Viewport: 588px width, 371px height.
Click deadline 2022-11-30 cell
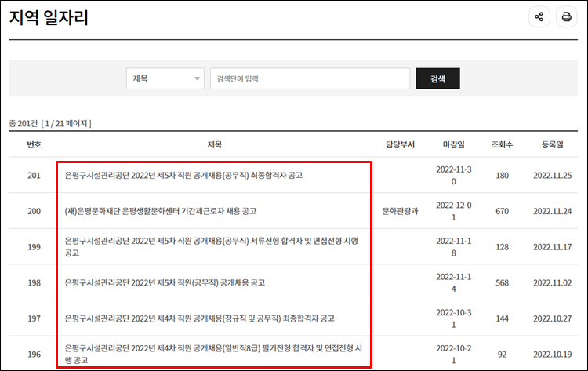coord(454,176)
